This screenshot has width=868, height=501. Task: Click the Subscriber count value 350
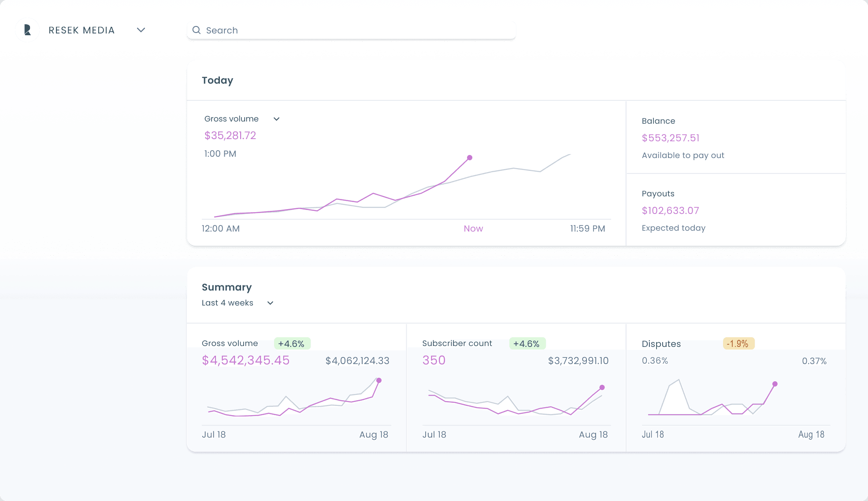434,360
